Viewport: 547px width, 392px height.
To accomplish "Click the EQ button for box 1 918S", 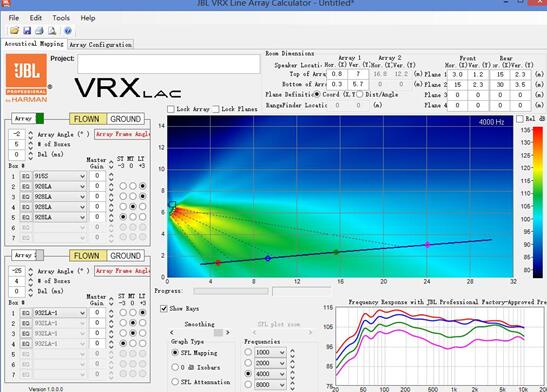I will [25, 176].
